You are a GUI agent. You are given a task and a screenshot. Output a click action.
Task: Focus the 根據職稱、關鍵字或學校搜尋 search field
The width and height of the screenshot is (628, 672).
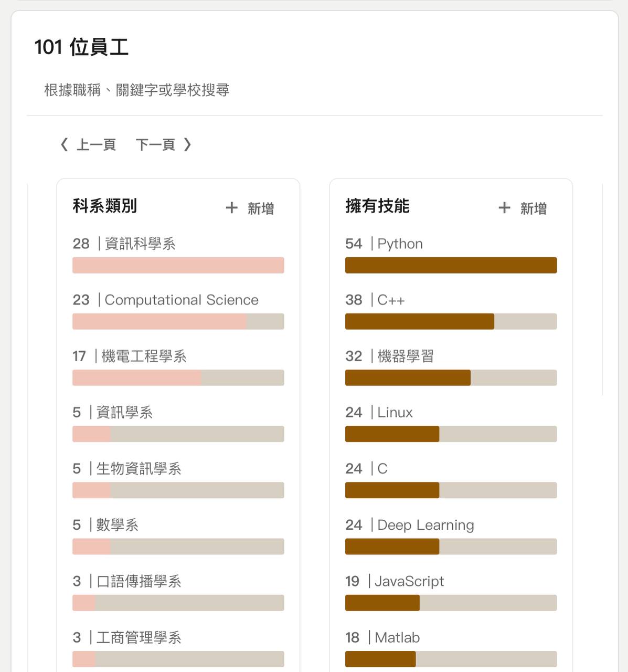[x=315, y=90]
